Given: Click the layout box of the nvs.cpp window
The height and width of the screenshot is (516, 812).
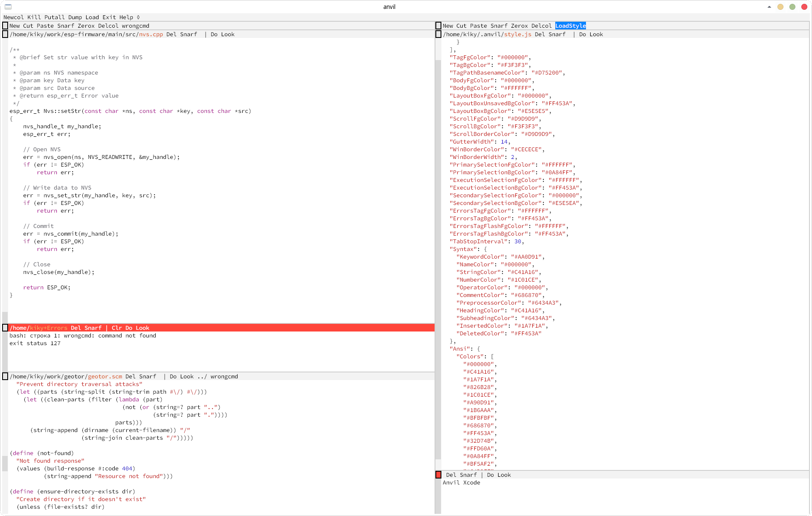Looking at the screenshot, I should point(5,34).
